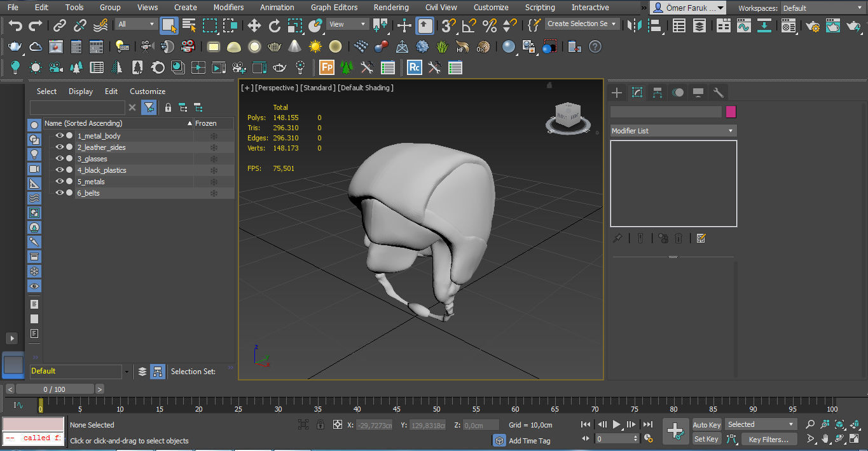Open the Curve Editor icon

click(x=743, y=25)
